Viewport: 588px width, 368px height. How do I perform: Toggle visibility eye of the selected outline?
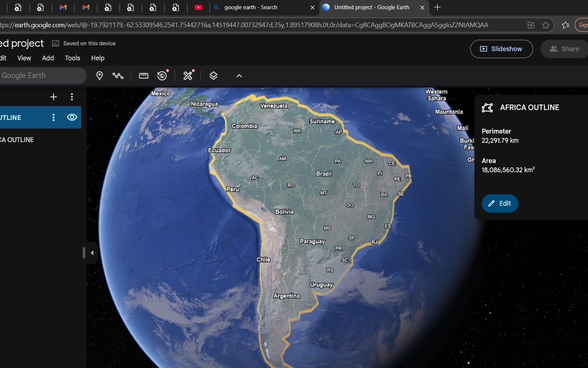(x=72, y=117)
